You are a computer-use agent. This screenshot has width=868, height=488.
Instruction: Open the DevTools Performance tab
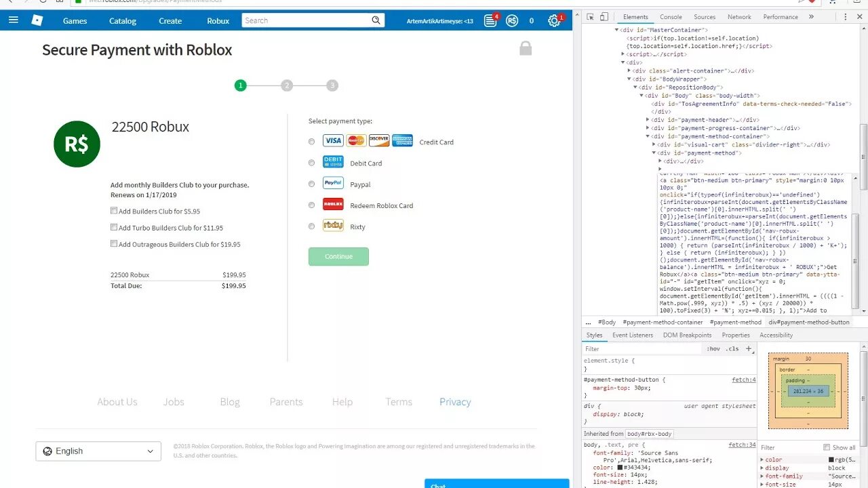click(x=781, y=17)
